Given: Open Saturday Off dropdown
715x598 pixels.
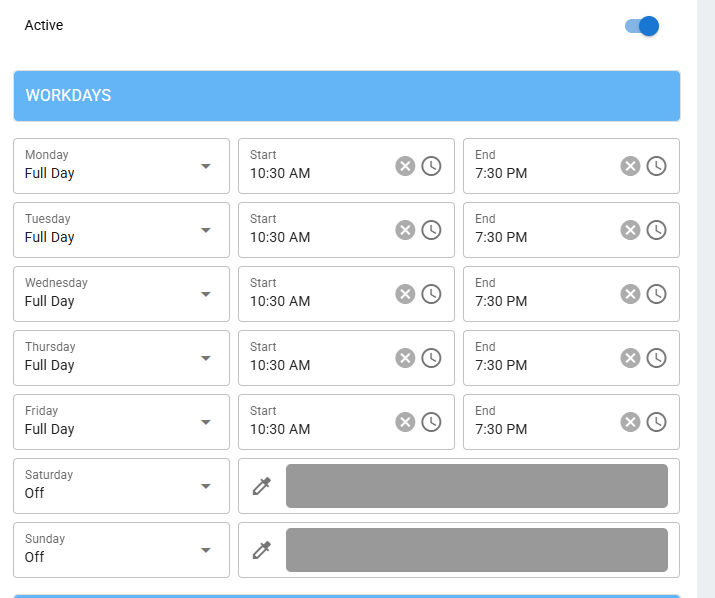Looking at the screenshot, I should [x=121, y=486].
